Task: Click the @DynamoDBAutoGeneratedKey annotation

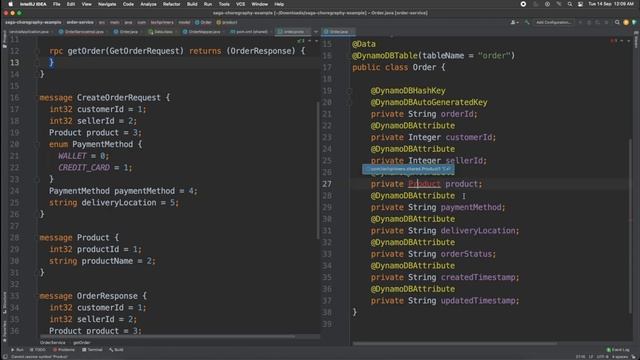Action: (429, 102)
